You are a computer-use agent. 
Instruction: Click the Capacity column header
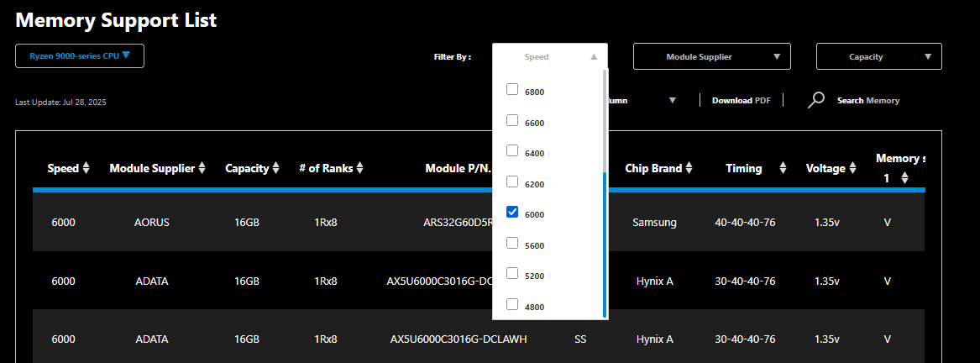tap(247, 168)
